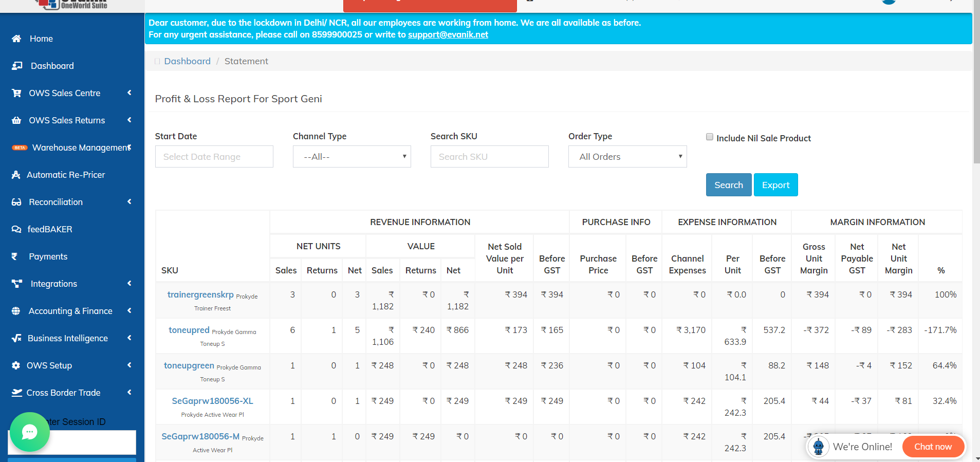Click the Integrations network icon

tap(17, 284)
